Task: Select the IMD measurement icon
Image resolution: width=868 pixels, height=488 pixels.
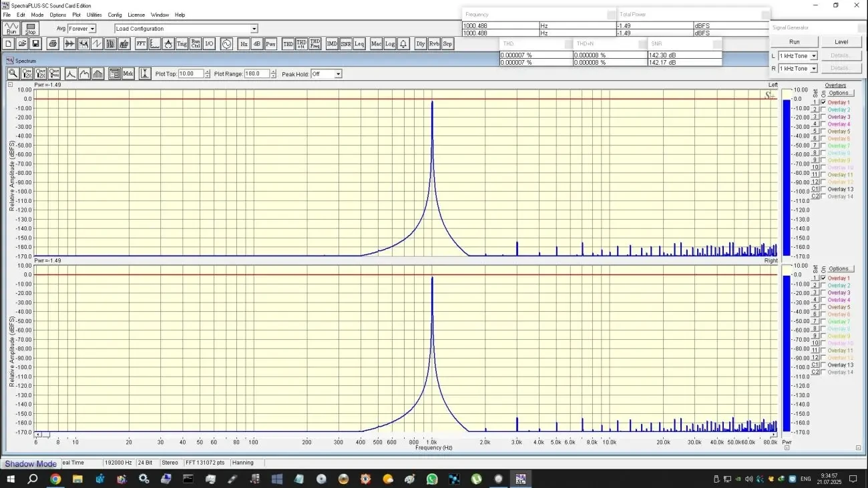Action: 332,44
